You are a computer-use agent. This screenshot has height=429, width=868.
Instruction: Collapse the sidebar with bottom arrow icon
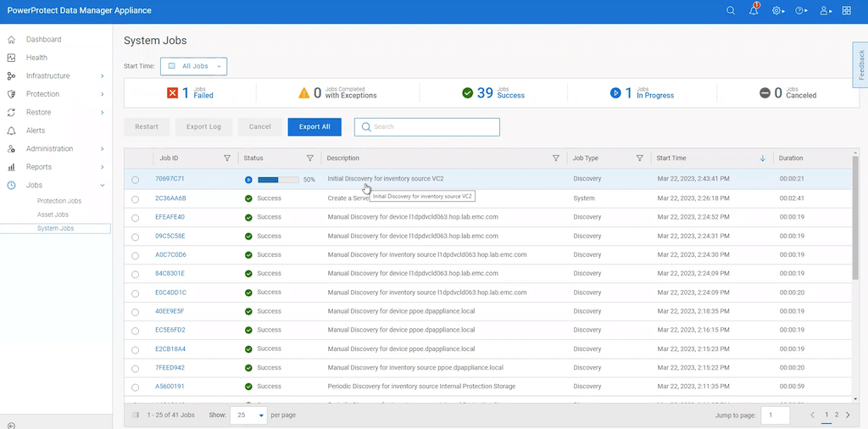(x=12, y=426)
